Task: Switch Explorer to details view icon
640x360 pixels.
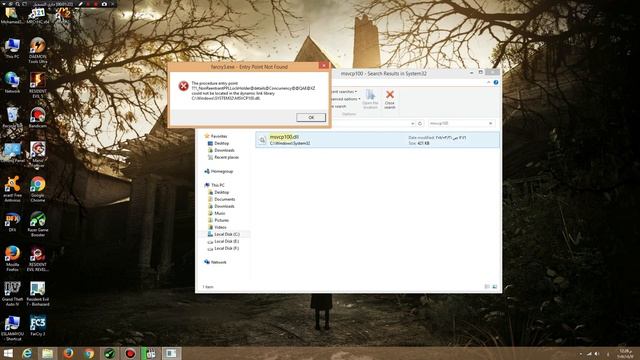Action: coord(487,287)
